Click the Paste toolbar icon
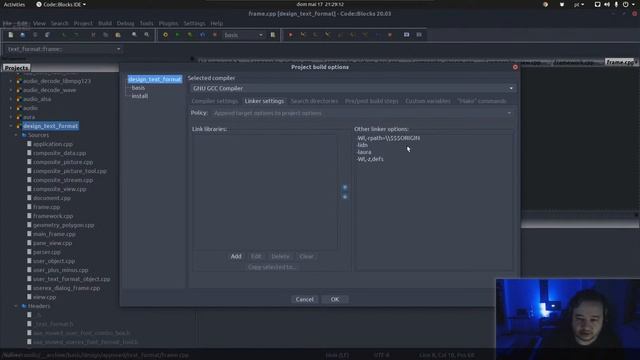Screen dimensions: 640x360 click(118, 35)
